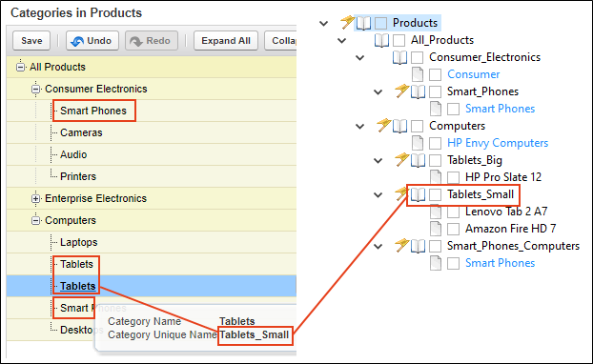Click the Smart_Phones book icon

pyautogui.click(x=418, y=91)
